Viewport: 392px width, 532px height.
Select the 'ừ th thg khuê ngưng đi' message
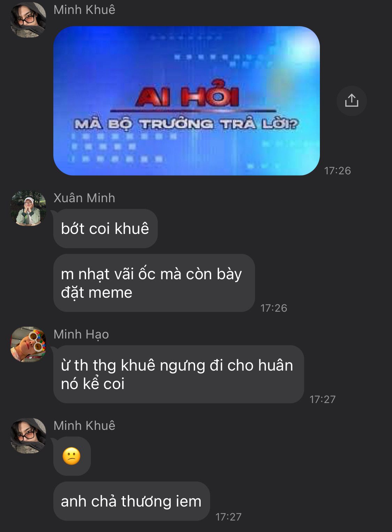coord(178,374)
